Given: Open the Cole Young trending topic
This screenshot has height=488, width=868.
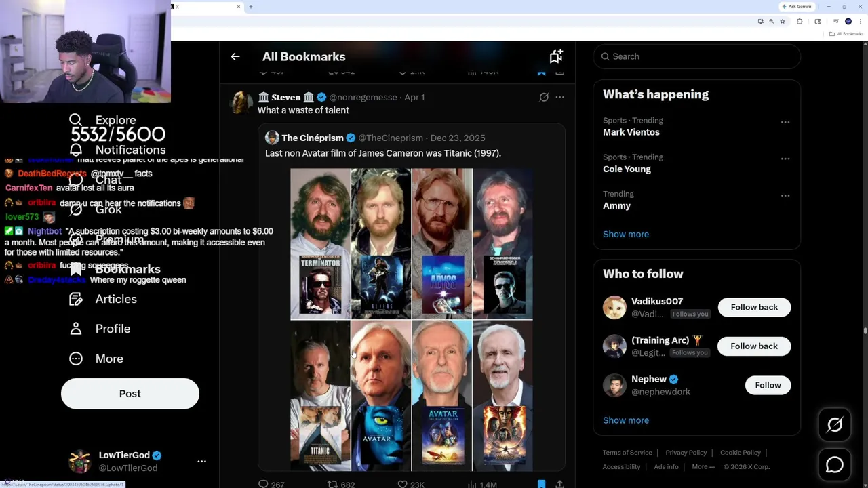Looking at the screenshot, I should click(x=627, y=169).
